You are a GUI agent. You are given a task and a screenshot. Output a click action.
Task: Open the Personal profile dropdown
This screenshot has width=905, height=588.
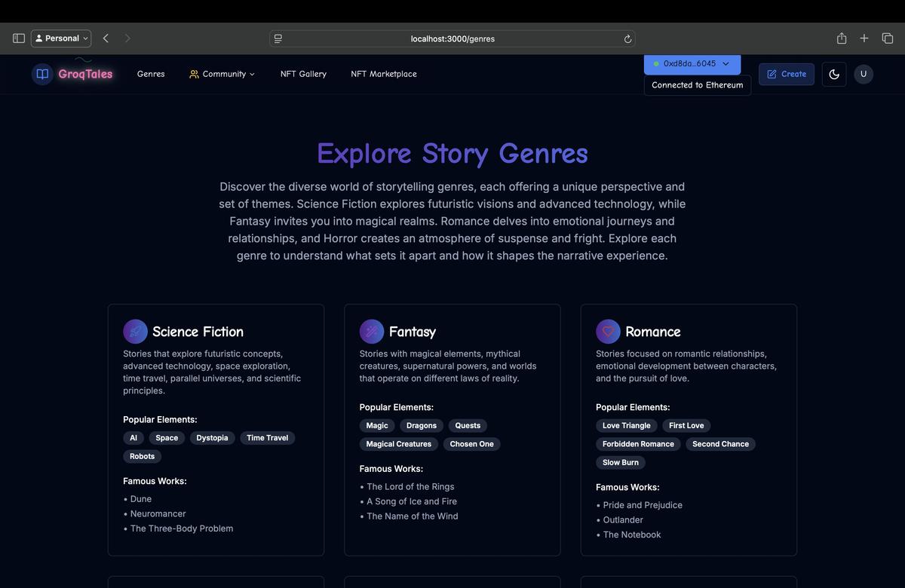[x=60, y=38]
